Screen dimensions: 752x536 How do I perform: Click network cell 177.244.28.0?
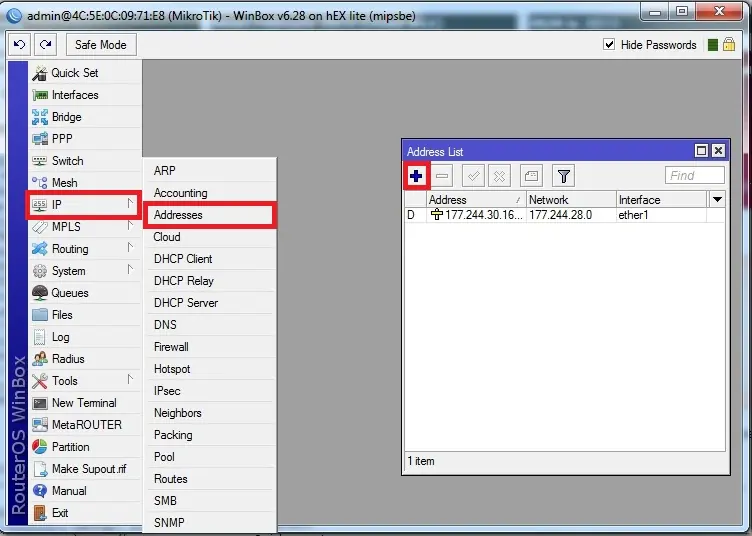pyautogui.click(x=571, y=215)
